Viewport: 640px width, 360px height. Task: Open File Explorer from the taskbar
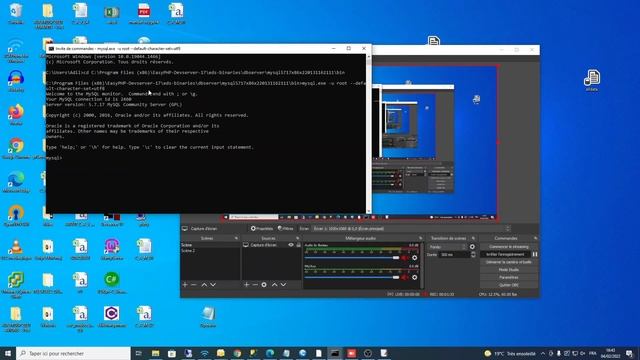coord(156,353)
